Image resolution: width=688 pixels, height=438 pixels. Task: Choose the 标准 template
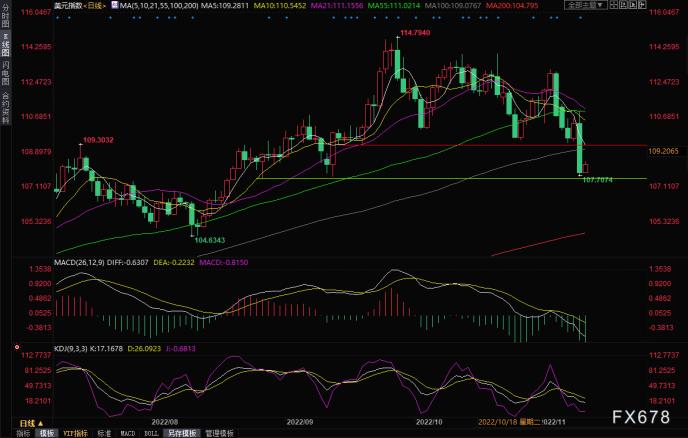click(x=104, y=433)
